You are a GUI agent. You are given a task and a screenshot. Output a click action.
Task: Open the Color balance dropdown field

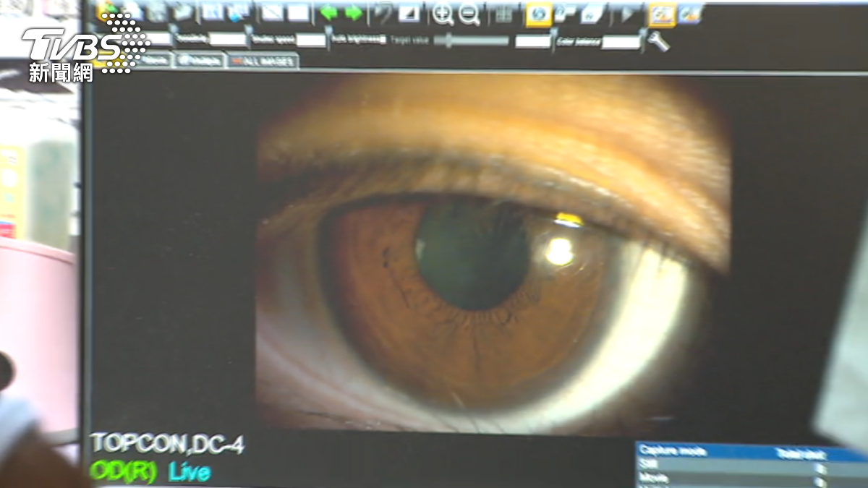[x=621, y=42]
